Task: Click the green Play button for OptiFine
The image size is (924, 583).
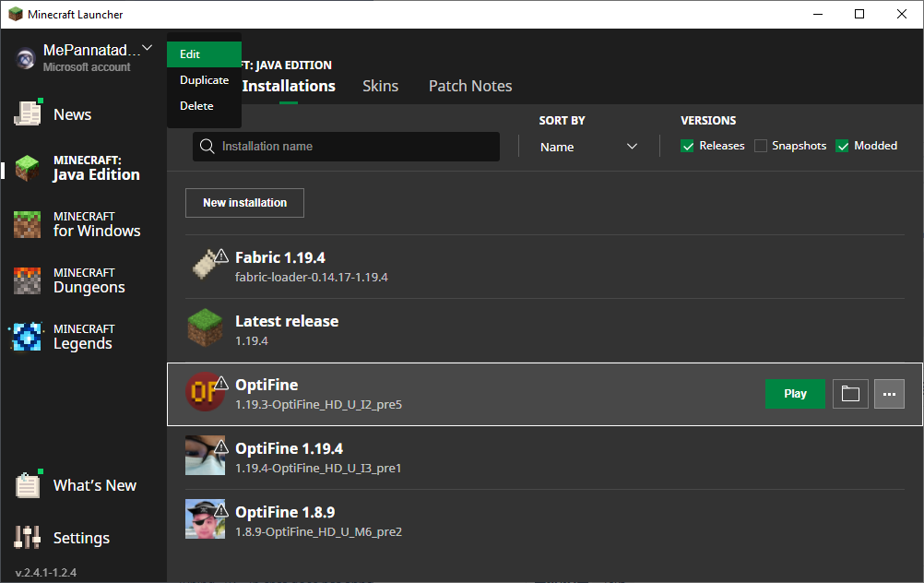Action: point(795,394)
